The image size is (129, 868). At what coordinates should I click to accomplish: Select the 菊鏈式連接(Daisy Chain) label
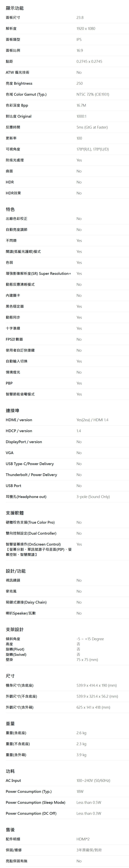[x=26, y=602]
